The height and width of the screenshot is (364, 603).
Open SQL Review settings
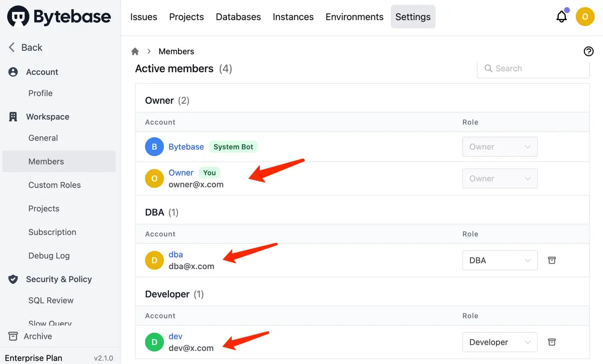[51, 300]
